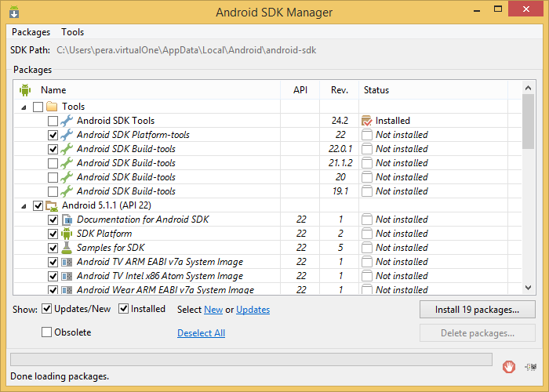
Task: Click the Not installed status icon for SDK Platform
Action: [366, 234]
